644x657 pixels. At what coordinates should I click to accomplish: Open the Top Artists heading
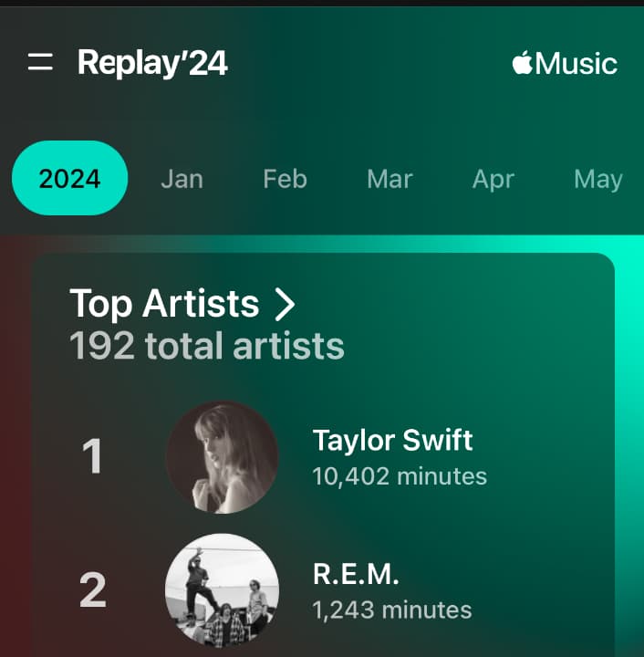click(164, 304)
